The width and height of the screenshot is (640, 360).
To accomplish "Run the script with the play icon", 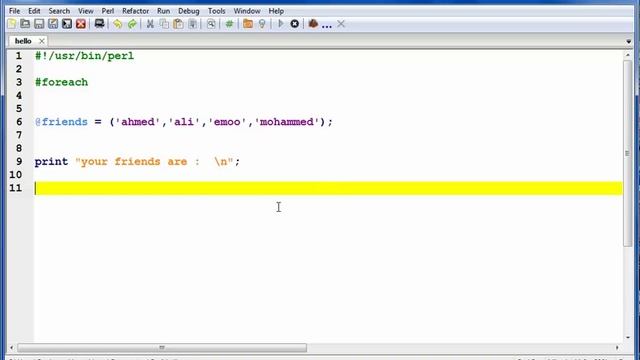I will point(280,24).
